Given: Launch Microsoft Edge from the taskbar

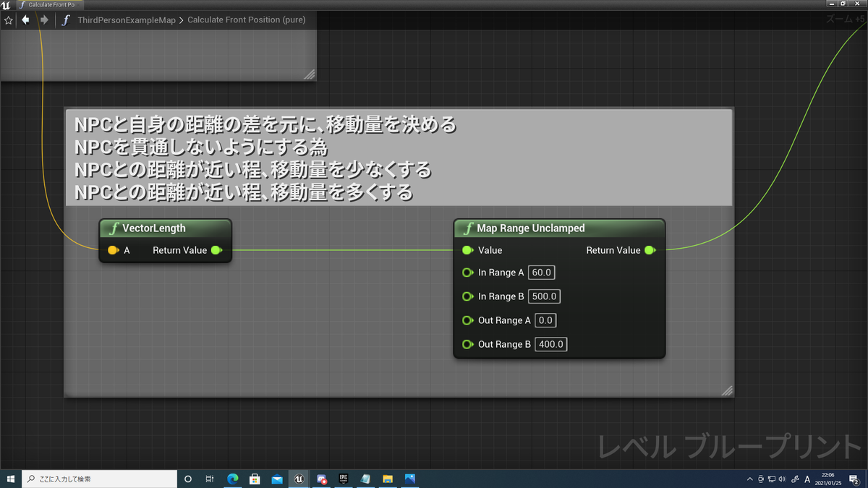Looking at the screenshot, I should pos(234,478).
